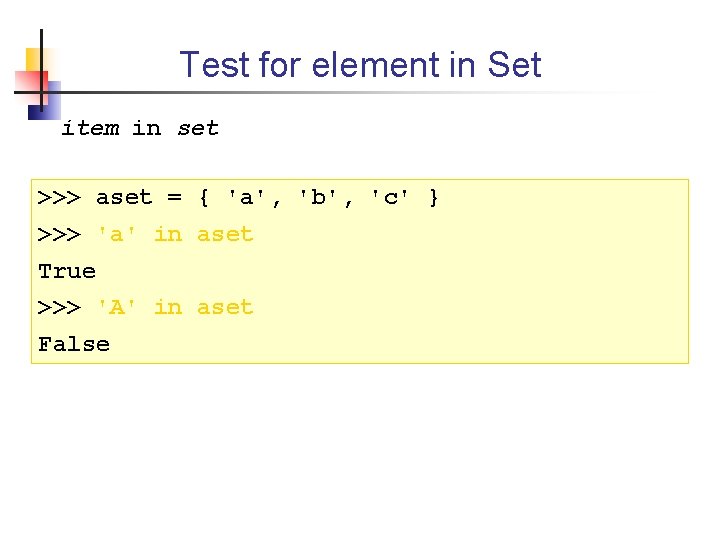The height and width of the screenshot is (540, 720).
Task: Click the 'False' output line
Action: 74,345
